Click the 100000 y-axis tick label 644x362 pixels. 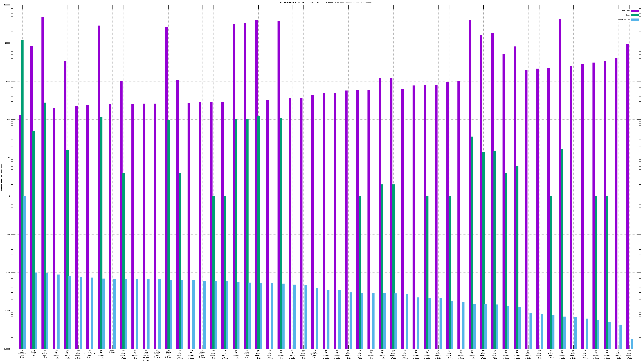click(x=7, y=5)
